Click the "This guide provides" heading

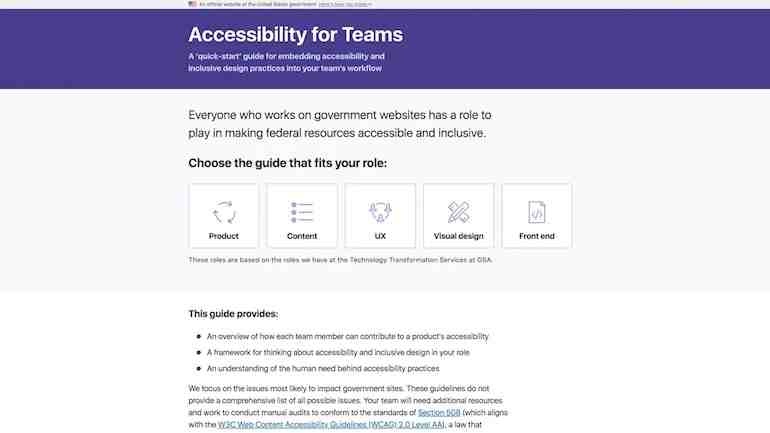pos(233,314)
